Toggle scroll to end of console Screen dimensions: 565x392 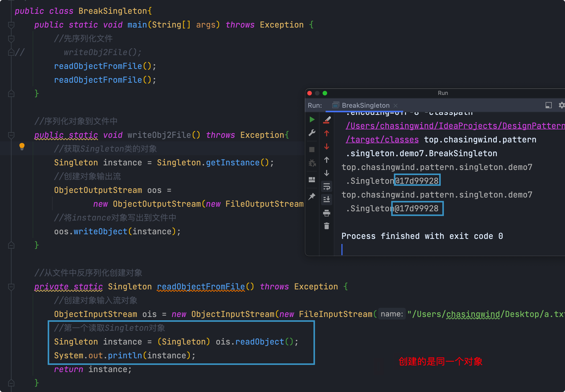(x=327, y=199)
